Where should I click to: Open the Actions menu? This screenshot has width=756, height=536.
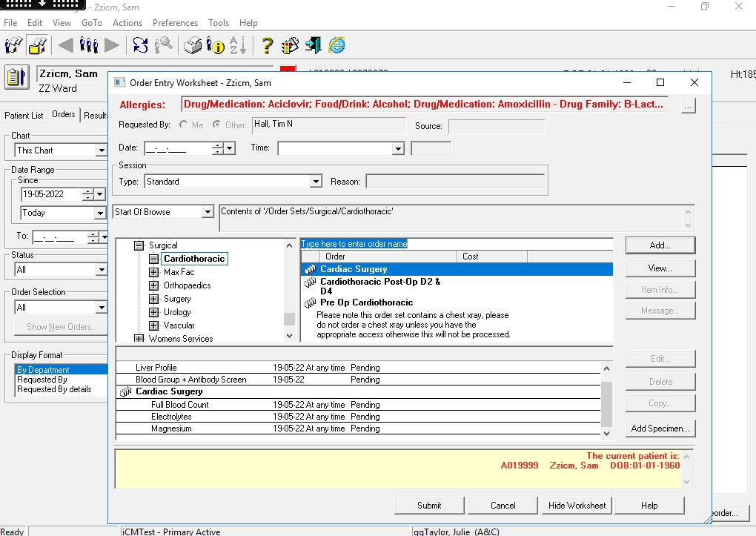pyautogui.click(x=127, y=23)
